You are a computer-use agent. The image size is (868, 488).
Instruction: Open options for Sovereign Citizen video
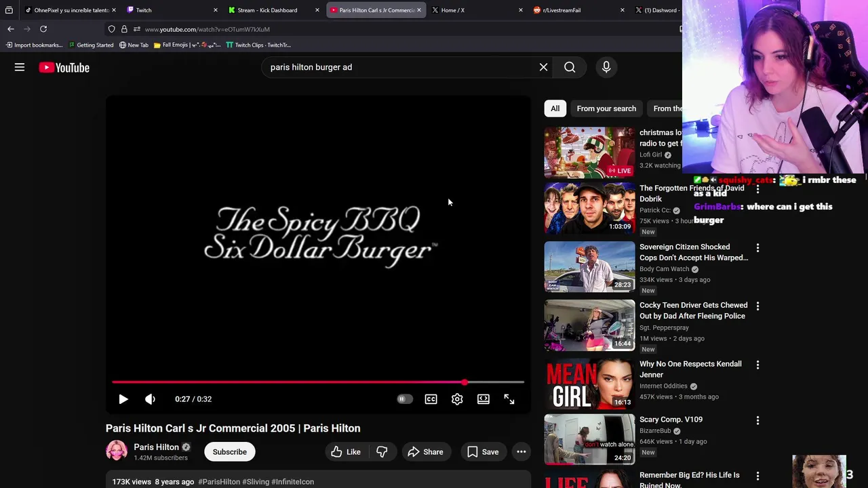[757, 248]
